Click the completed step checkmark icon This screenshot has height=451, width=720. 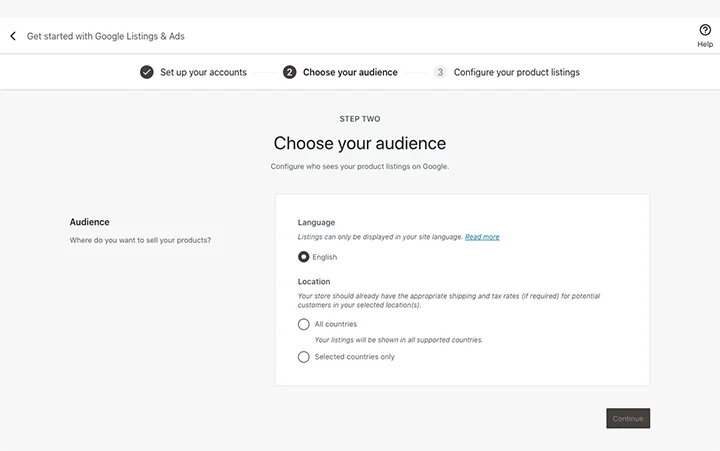[147, 72]
